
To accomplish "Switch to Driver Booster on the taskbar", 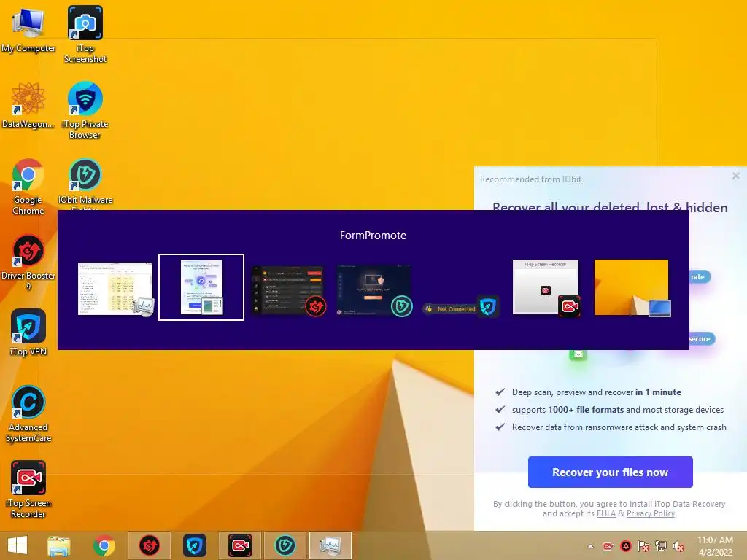I will tap(149, 545).
